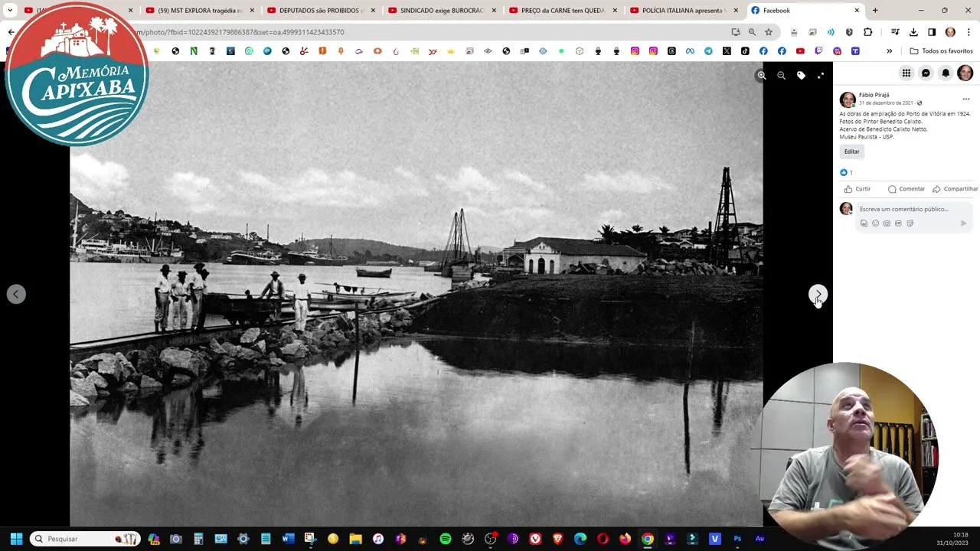Viewport: 980px width, 551px height.
Task: Switch to the POLÍCIA ITALIANA tab
Action: 681,11
